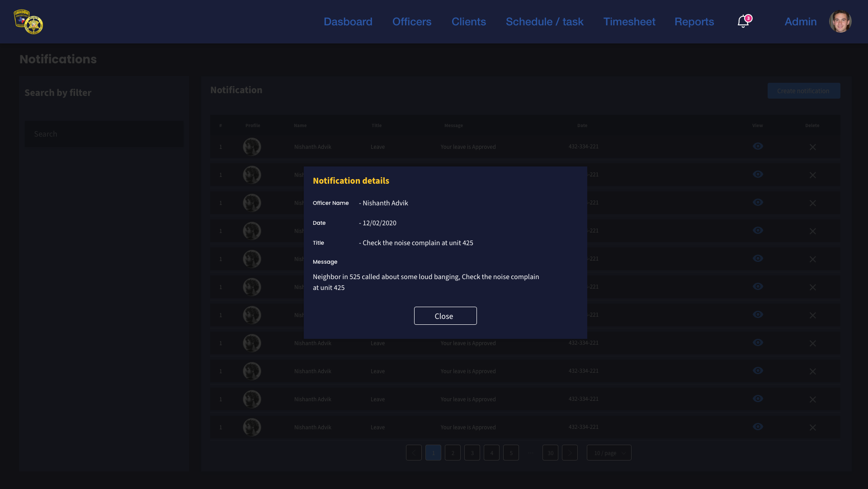This screenshot has width=868, height=489.
Task: Click the notification bell icon
Action: [x=743, y=21]
